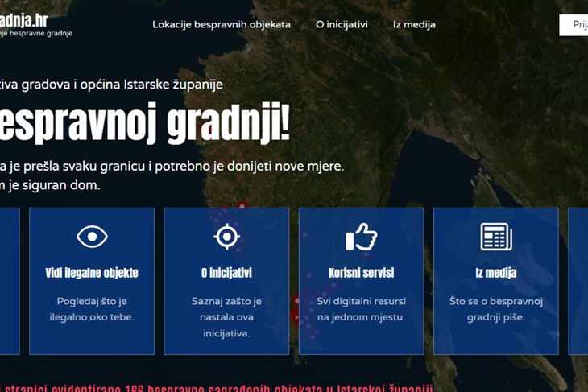Click text 'Pogledaj što je ilegalno oko tebe.'
Screen dimensions: 588x392
tap(92, 309)
